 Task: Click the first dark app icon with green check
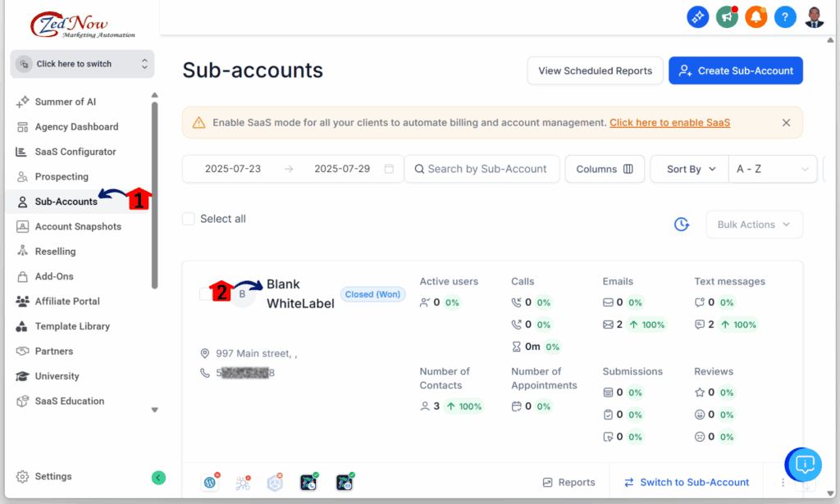pyautogui.click(x=308, y=482)
